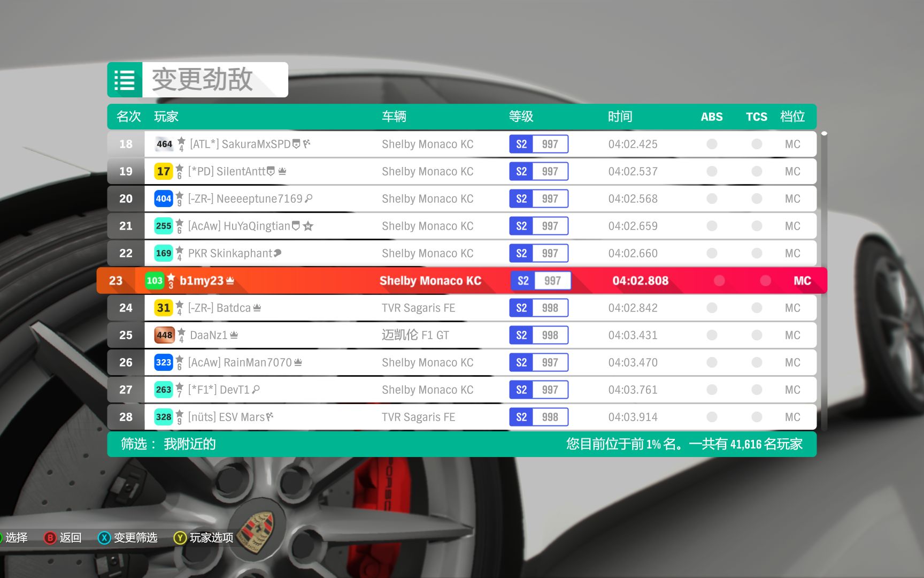Image resolution: width=924 pixels, height=578 pixels.
Task: Click crown icon next to DaaNz1
Action: 234,335
